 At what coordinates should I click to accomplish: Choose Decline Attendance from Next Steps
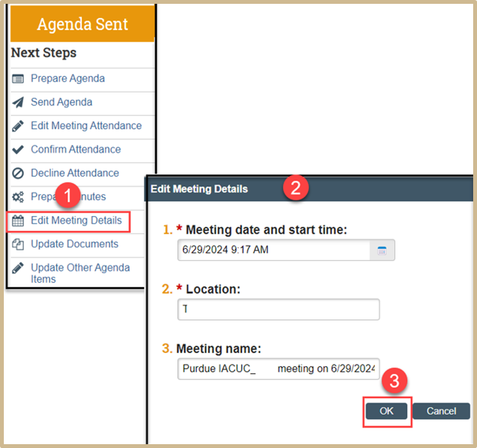pos(75,173)
